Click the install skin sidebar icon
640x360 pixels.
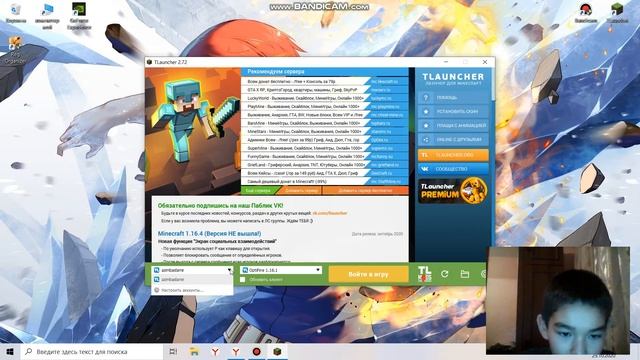[426, 111]
